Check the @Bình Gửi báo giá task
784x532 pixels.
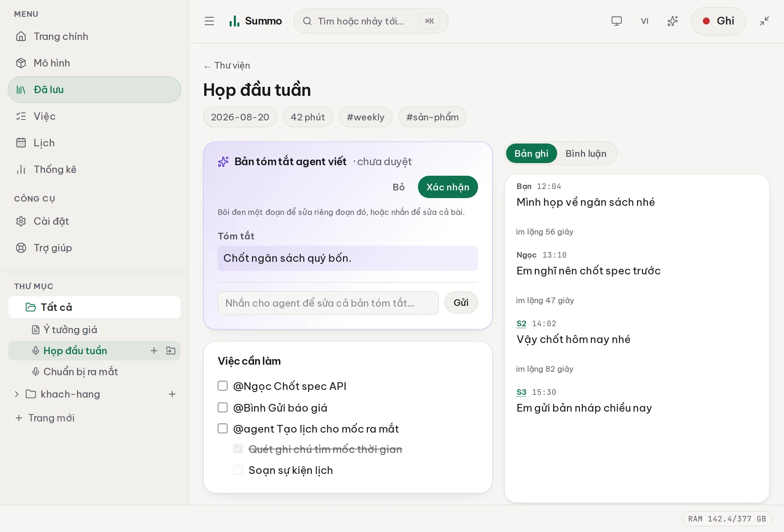[223, 407]
